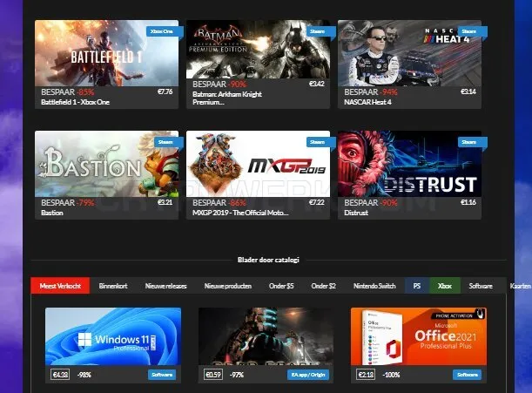The width and height of the screenshot is (532, 393).
Task: Open the Distrust cover image
Action: [409, 164]
